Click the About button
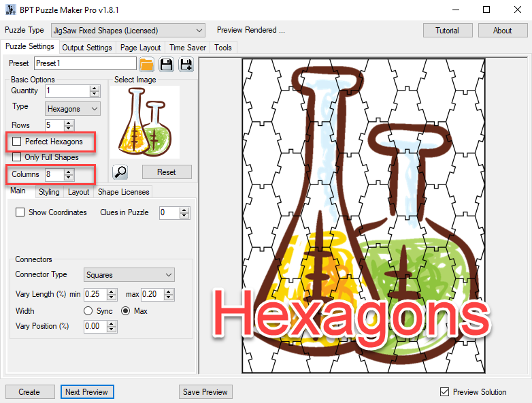Viewport: 532px width, 403px height. pos(503,31)
